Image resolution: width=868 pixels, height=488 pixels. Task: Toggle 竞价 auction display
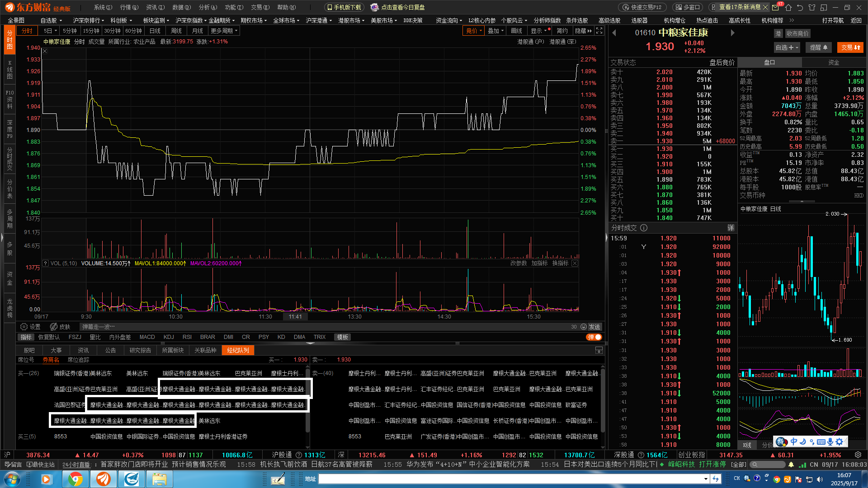(x=473, y=31)
